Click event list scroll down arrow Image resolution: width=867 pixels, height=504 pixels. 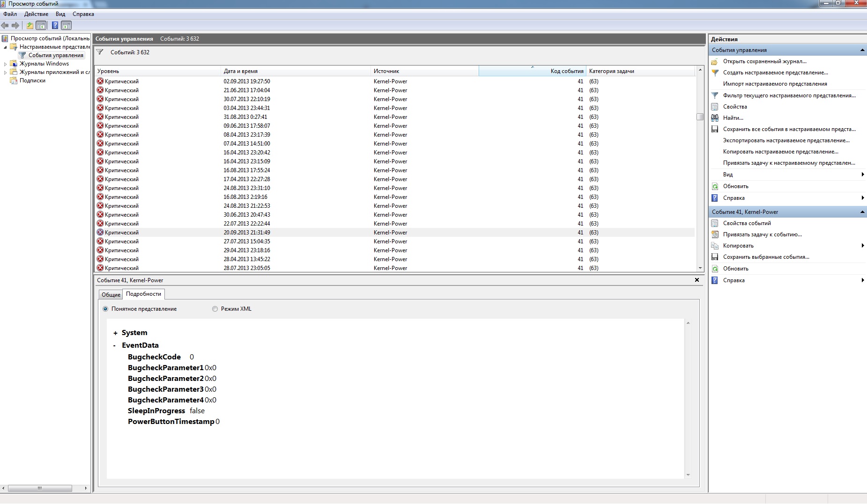pos(700,268)
